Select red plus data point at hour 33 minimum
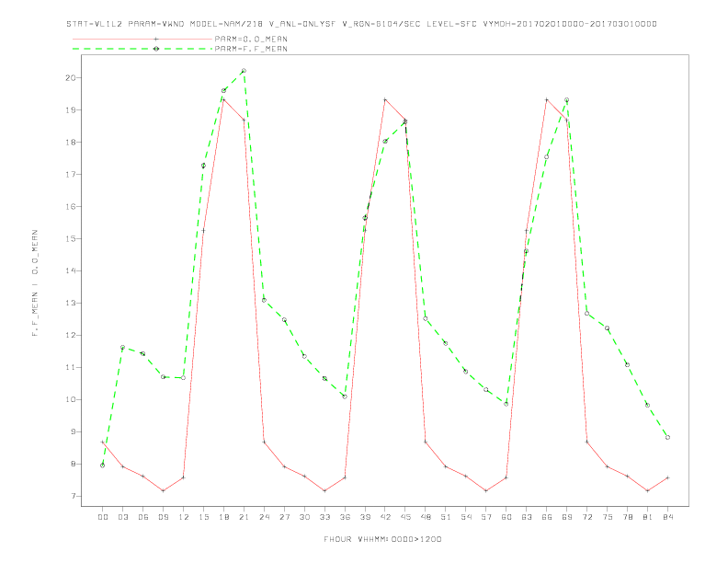The width and height of the screenshot is (728, 563). 324,490
